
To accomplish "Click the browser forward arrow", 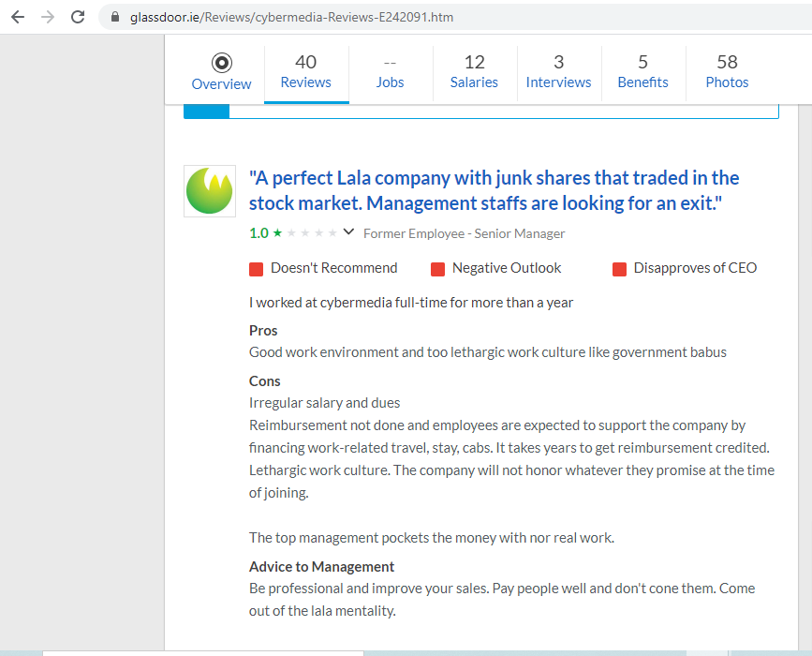I will pyautogui.click(x=48, y=17).
